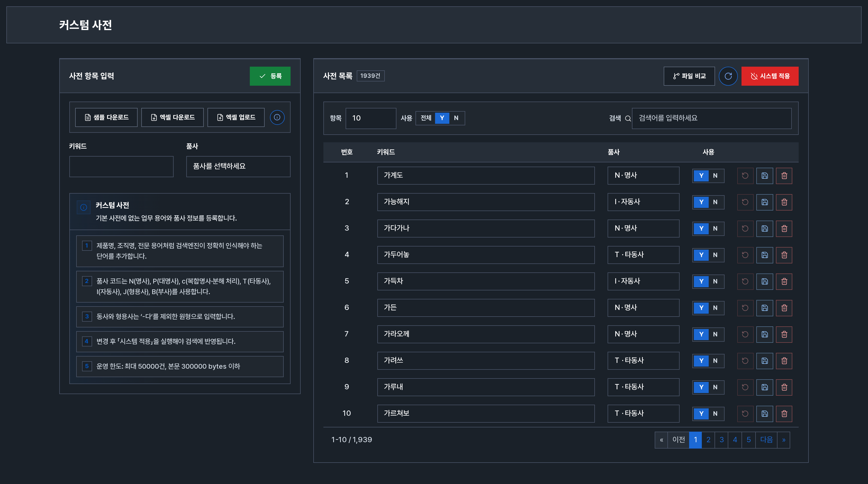Set 가라오께 usage to N
Screen dimensions: 868x484
pos(715,334)
